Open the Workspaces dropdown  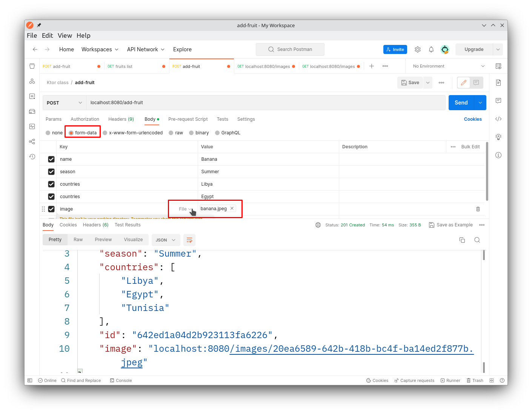pos(100,49)
